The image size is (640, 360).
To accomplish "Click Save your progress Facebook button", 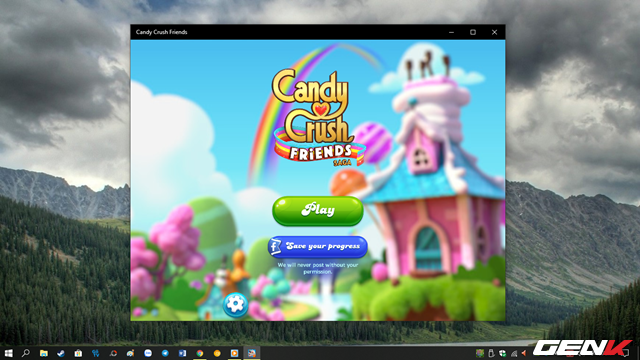I will tap(318, 246).
